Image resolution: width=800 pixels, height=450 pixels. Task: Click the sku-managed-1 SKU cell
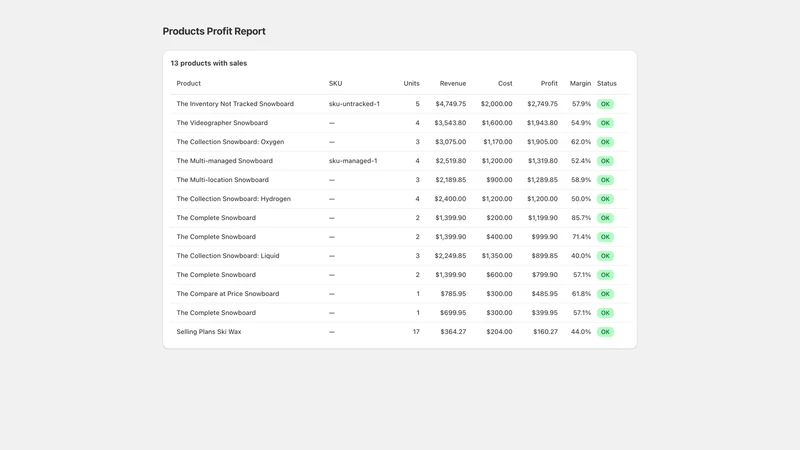[x=353, y=161]
